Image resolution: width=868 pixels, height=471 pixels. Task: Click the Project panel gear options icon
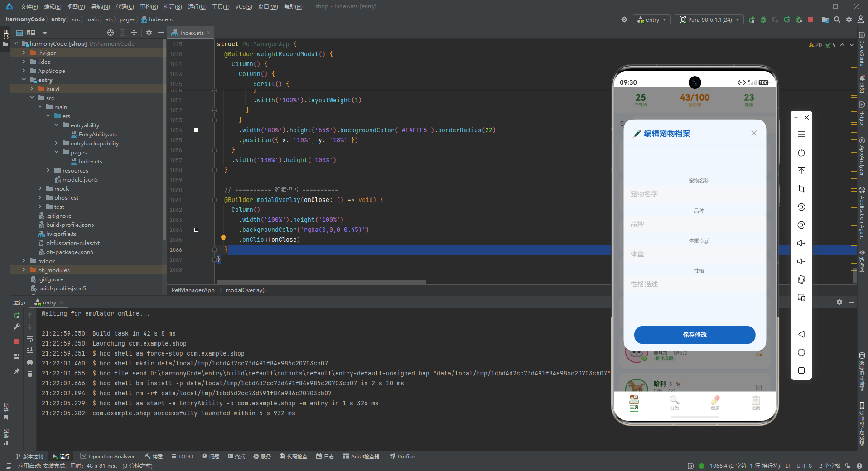tap(149, 33)
